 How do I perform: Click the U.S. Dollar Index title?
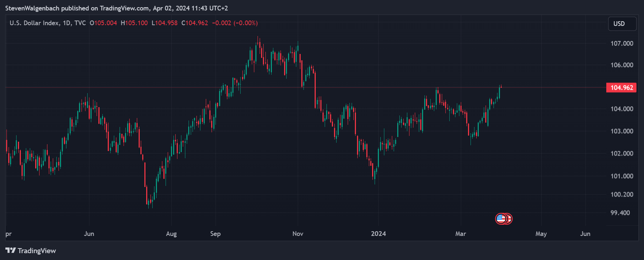[34, 23]
